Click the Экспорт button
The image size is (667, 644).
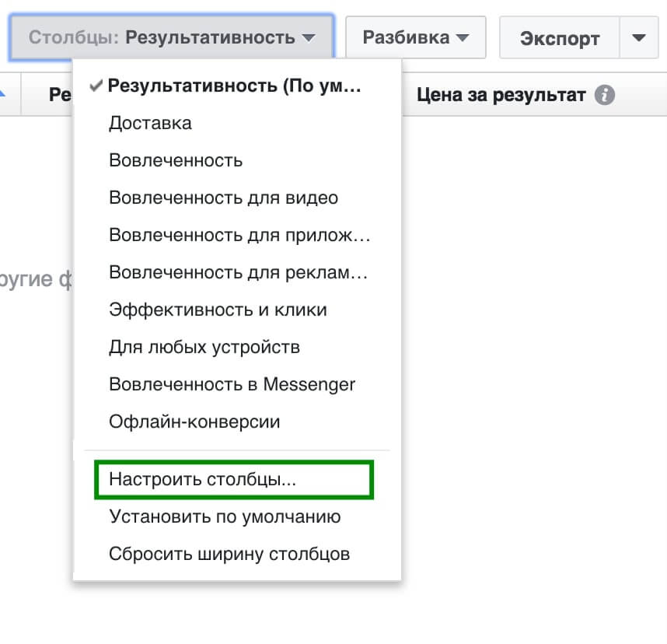558,37
